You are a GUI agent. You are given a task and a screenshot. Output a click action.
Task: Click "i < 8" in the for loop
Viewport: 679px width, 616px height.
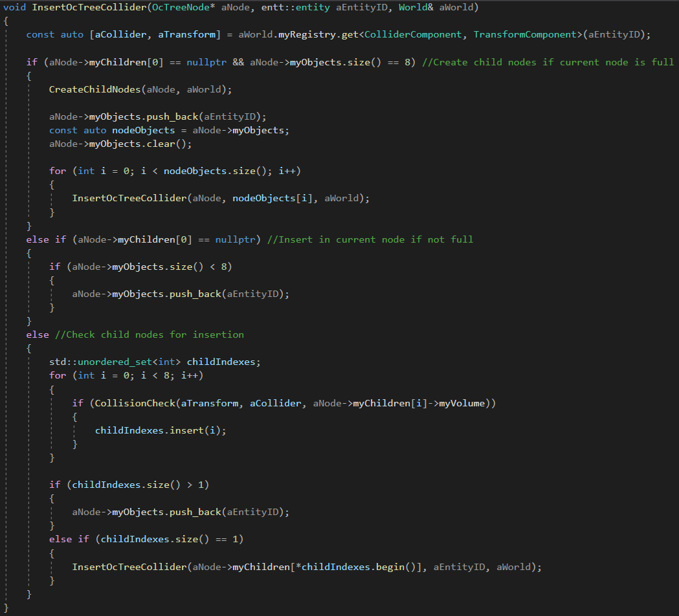155,375
